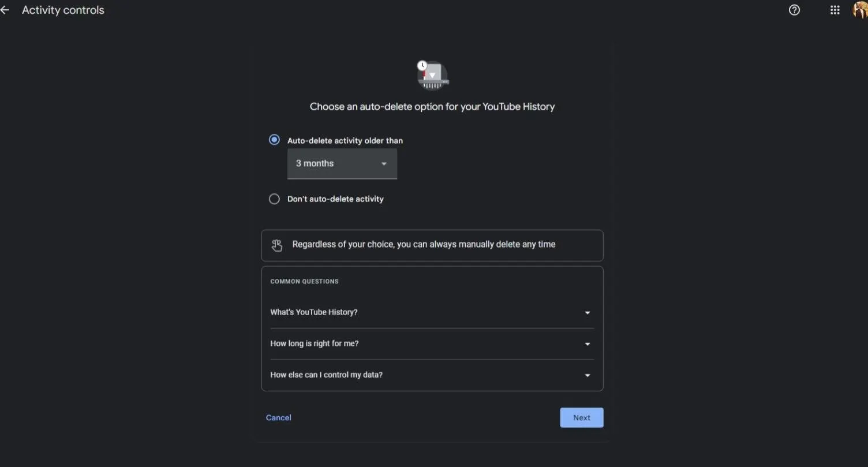
Task: Open the Help question mark icon
Action: click(794, 10)
